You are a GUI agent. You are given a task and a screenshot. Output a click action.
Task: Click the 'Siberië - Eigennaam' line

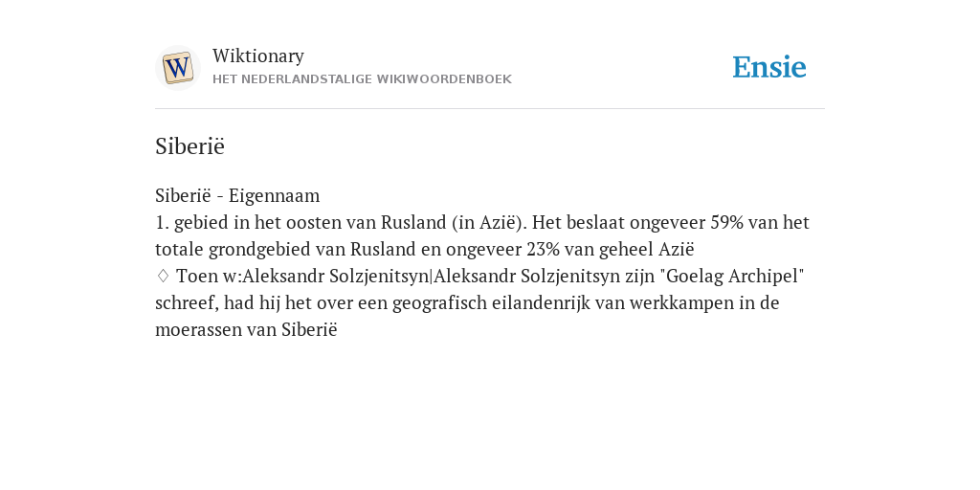(x=237, y=195)
